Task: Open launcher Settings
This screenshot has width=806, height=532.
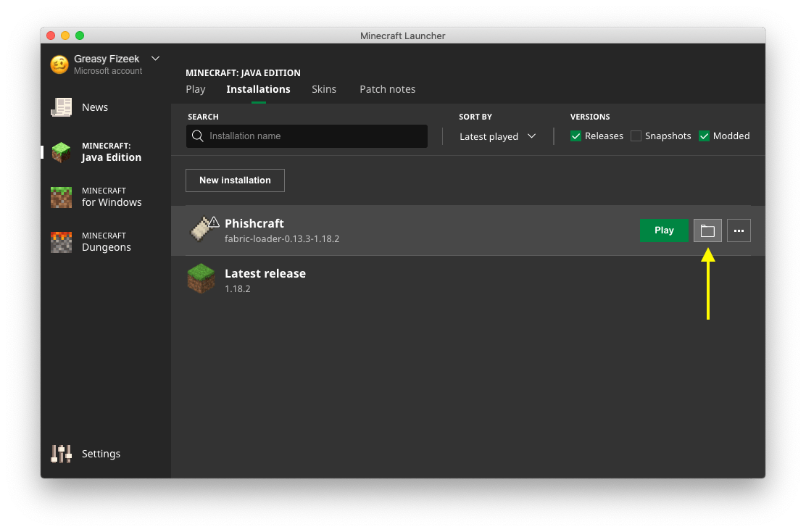Action: click(100, 454)
